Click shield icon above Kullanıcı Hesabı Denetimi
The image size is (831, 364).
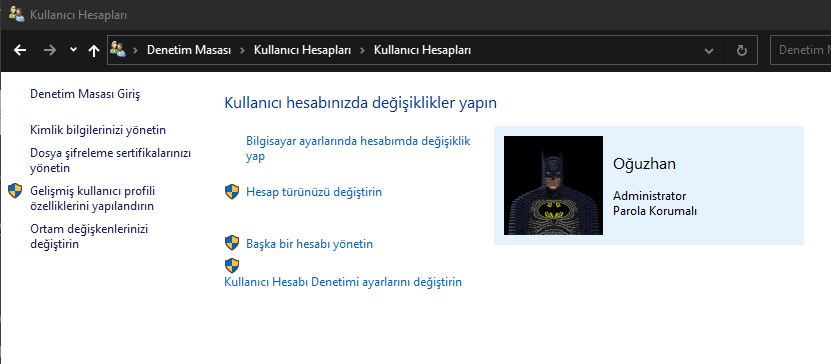tap(232, 265)
